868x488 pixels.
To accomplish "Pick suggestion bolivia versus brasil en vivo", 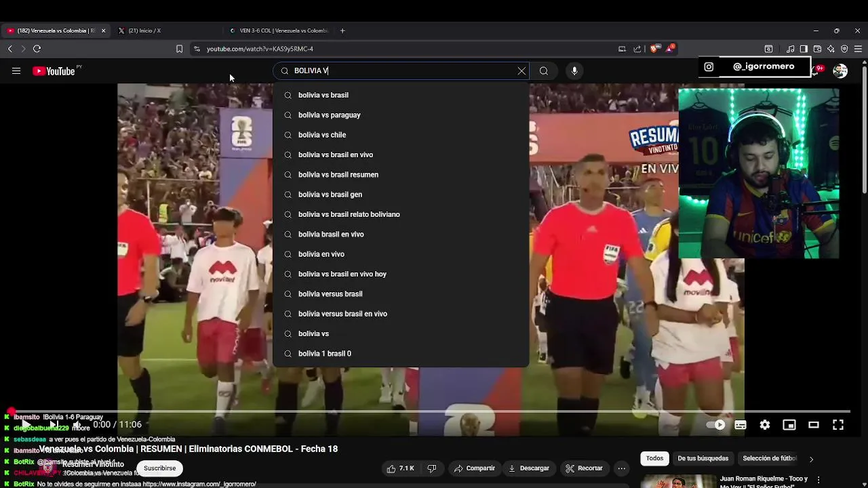I will (401, 314).
